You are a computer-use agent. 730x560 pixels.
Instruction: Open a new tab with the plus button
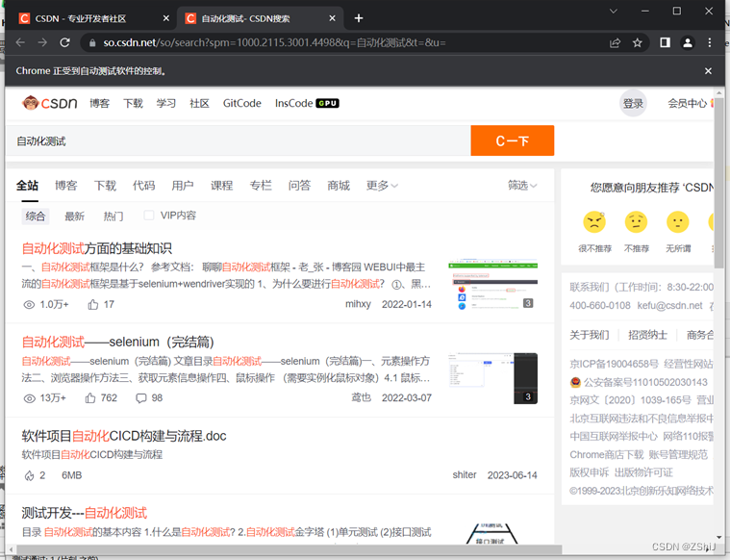tap(359, 18)
